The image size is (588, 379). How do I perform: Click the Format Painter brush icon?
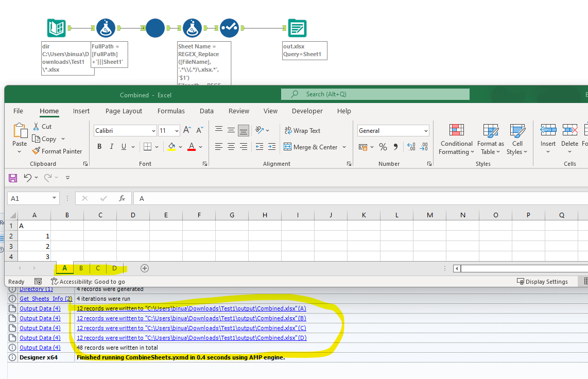36,151
